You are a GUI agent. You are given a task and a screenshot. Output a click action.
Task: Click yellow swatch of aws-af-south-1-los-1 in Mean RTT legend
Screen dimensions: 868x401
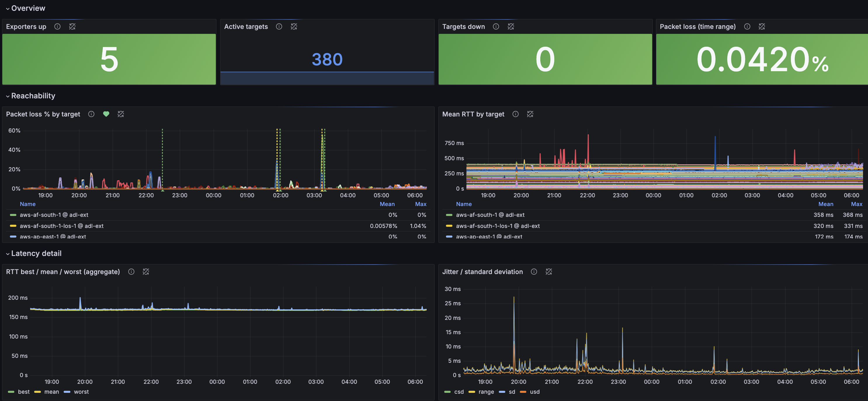click(x=449, y=226)
